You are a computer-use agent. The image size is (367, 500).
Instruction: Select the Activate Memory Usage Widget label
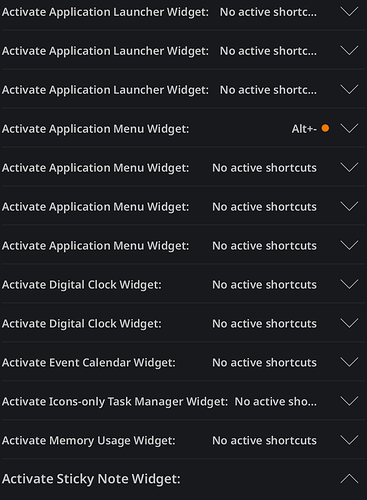pos(89,441)
